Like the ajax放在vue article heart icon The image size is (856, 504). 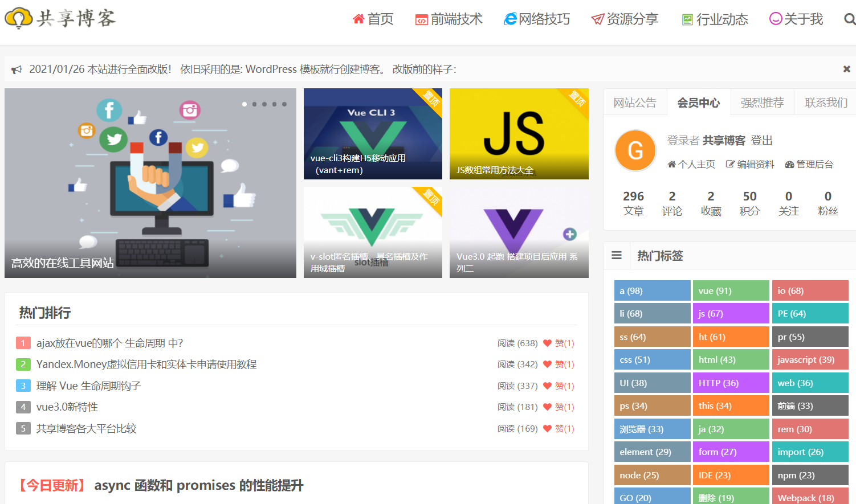(547, 343)
